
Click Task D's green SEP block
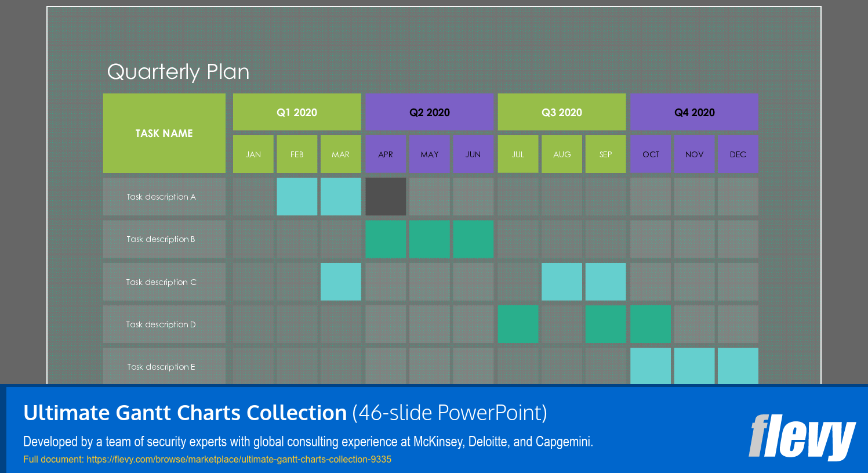coord(606,324)
